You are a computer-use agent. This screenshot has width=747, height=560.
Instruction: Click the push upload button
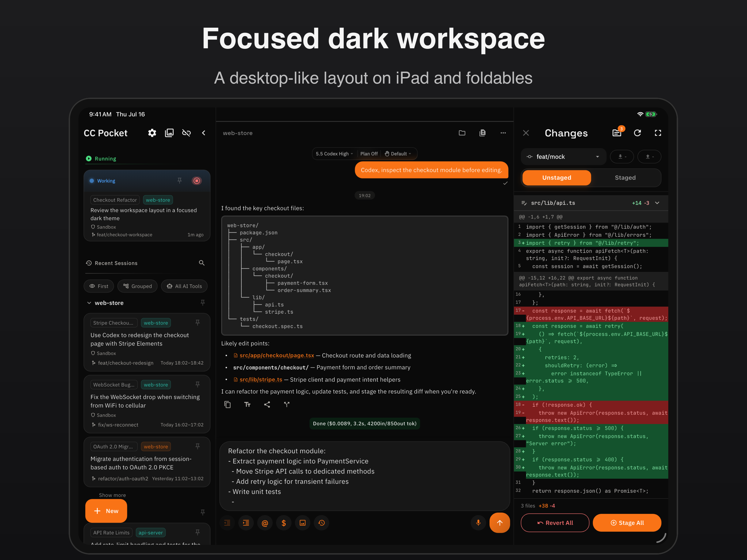649,157
